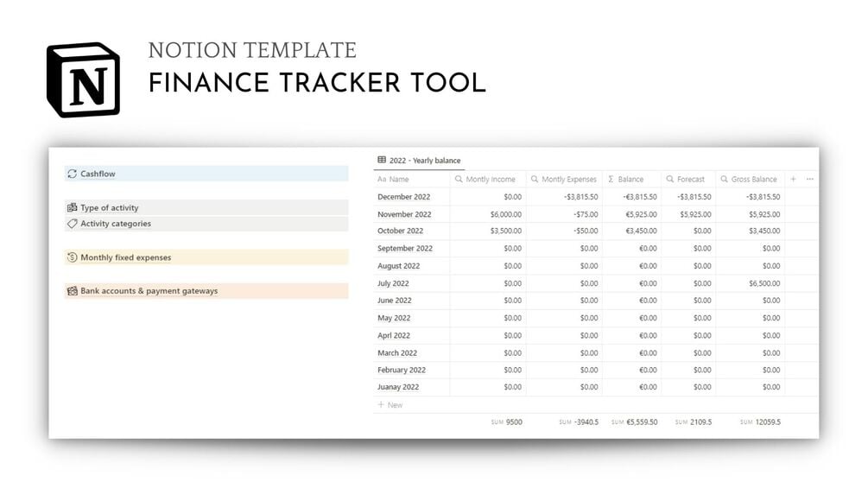Select the 2022 - Yearly balance tab
The width and height of the screenshot is (868, 488).
tap(419, 161)
